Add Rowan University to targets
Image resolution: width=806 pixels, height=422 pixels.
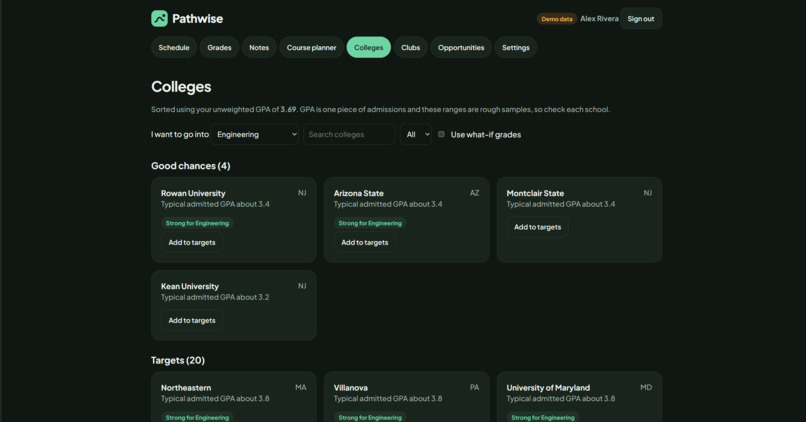[x=192, y=243]
